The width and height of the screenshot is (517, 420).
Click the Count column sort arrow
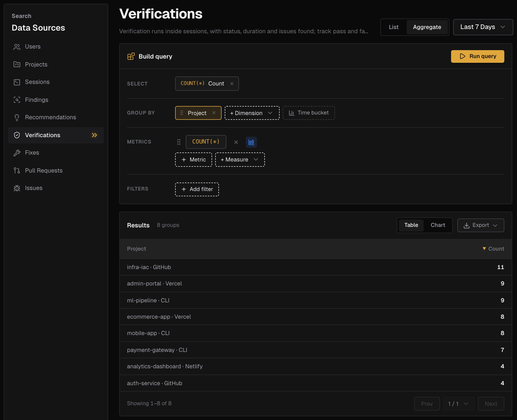click(484, 249)
